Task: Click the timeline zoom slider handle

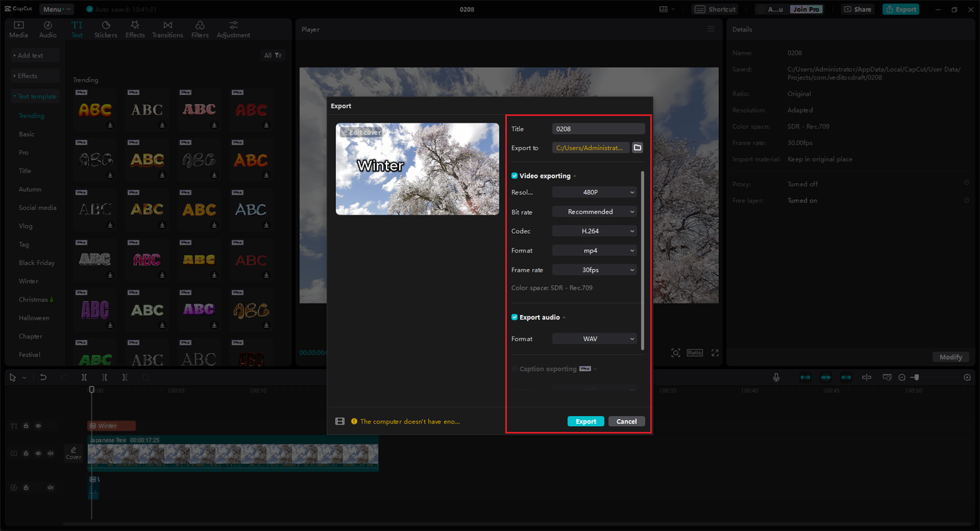Action: [x=916, y=378]
